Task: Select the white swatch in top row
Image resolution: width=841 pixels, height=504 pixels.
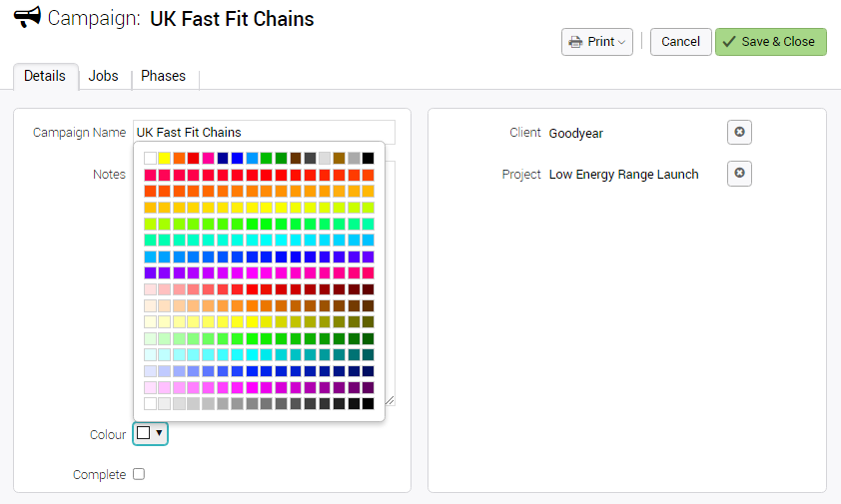Action: [x=150, y=158]
